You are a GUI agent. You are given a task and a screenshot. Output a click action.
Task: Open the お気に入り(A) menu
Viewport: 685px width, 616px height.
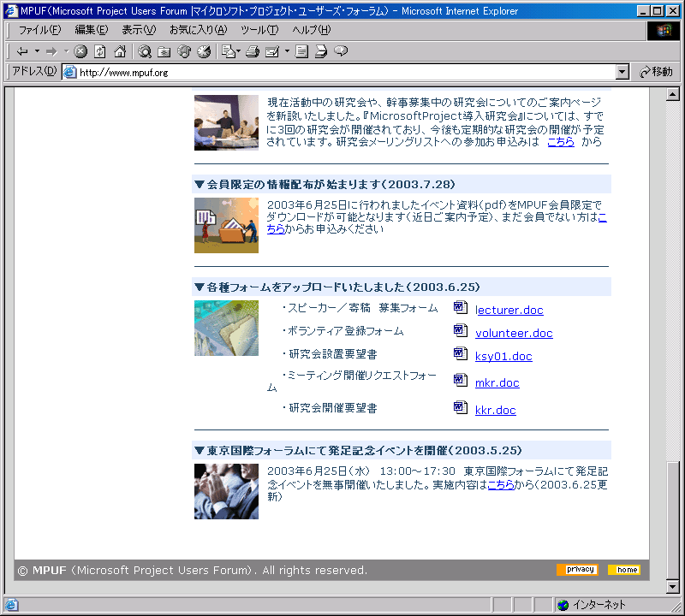click(x=199, y=30)
